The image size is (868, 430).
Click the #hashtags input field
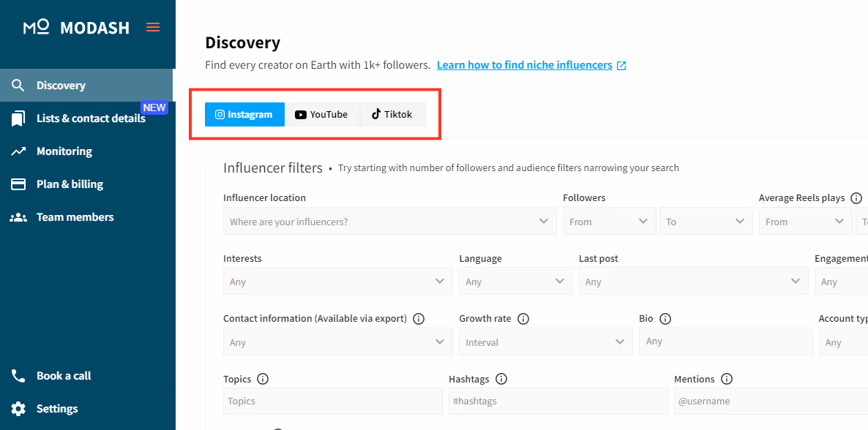pos(558,401)
